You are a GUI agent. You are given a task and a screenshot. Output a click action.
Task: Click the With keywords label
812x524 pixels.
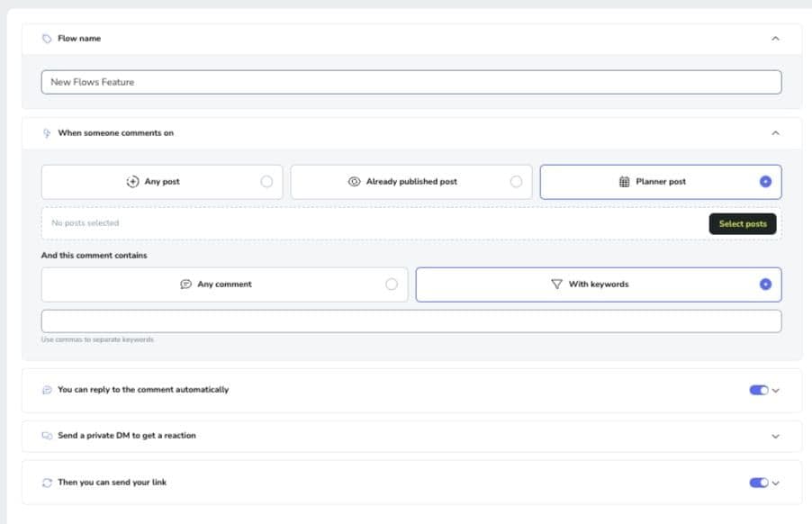pos(599,285)
